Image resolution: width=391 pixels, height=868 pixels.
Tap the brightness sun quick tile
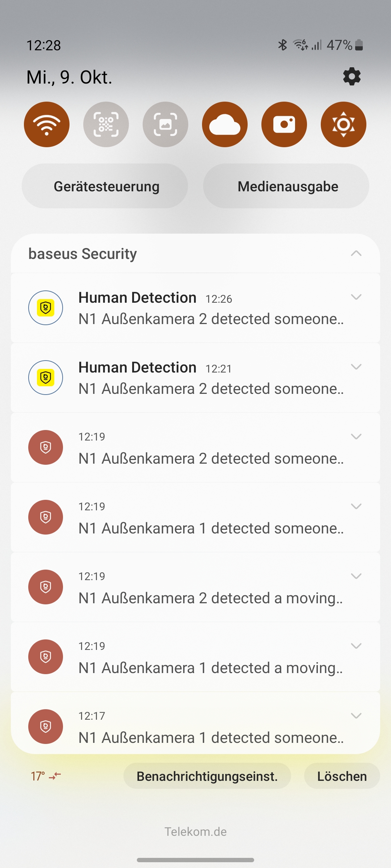(x=344, y=124)
